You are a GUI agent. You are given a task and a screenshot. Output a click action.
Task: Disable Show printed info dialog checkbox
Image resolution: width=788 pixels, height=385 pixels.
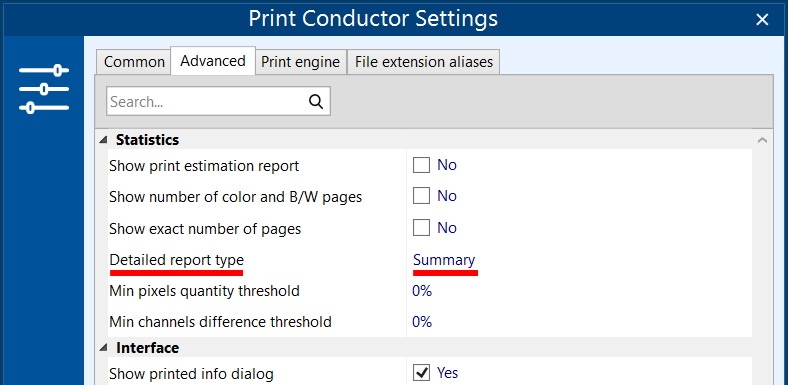[x=421, y=373]
